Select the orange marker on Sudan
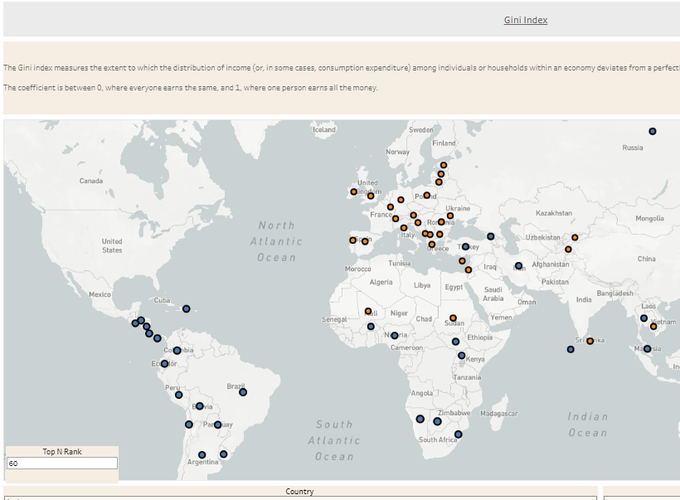 451,319
